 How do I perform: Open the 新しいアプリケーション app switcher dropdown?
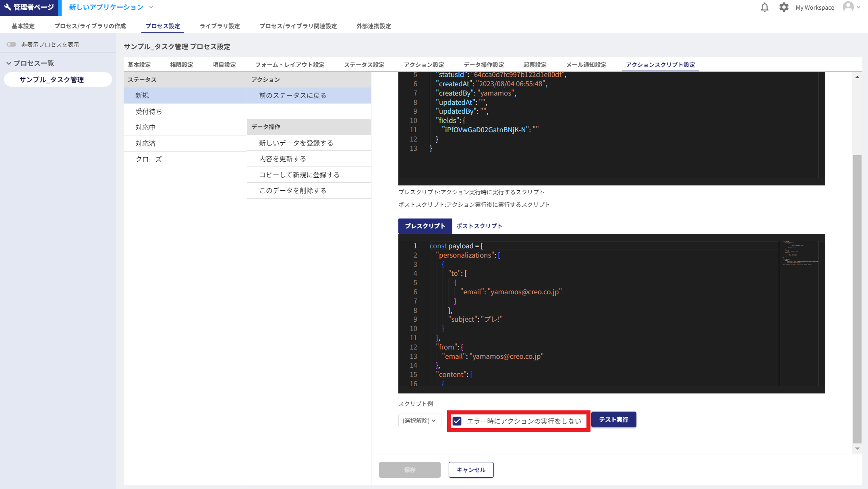point(151,7)
